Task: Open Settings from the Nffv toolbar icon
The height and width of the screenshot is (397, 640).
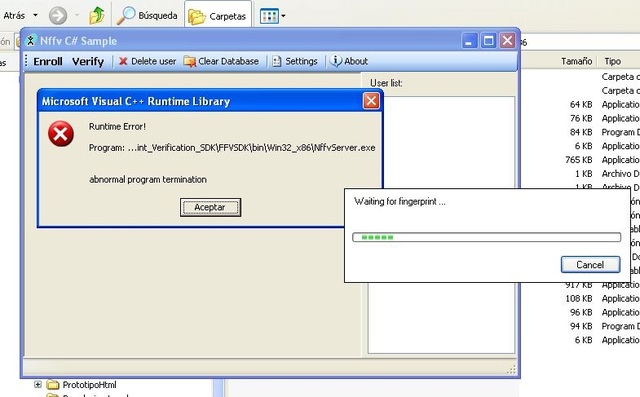Action: [x=277, y=61]
